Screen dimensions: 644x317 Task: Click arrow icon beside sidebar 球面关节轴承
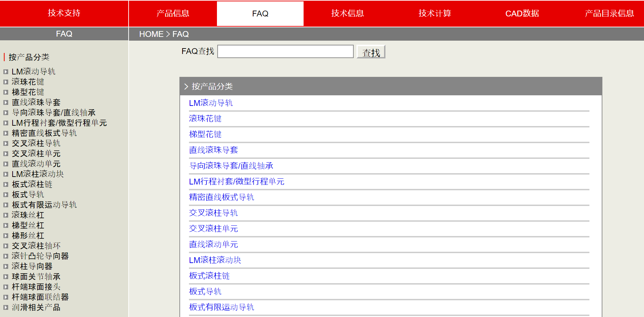click(6, 277)
